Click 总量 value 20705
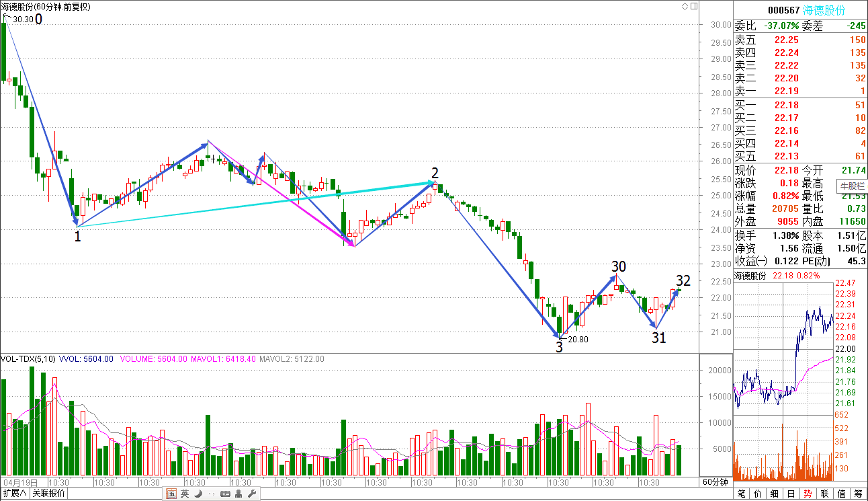 (x=785, y=209)
